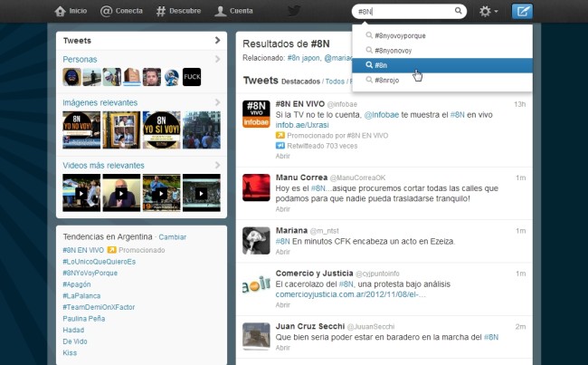The width and height of the screenshot is (588, 365).
Task: Click the magnifier search button
Action: [459, 11]
